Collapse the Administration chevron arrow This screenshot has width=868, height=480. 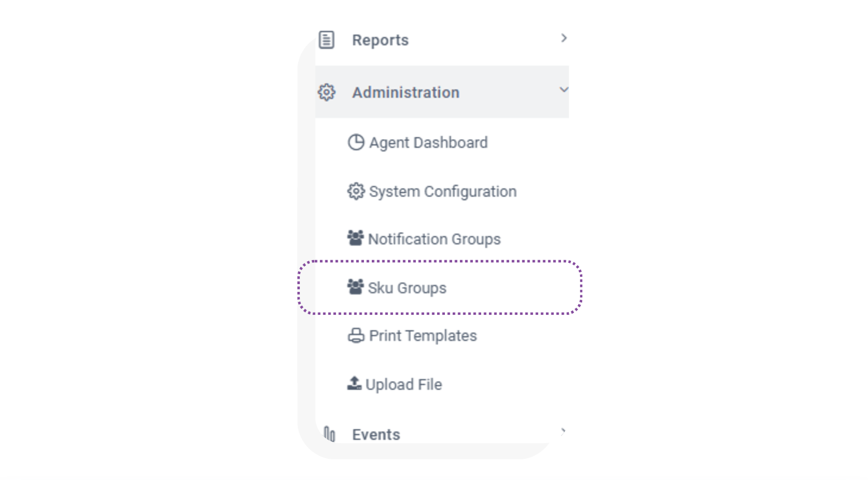coord(564,89)
